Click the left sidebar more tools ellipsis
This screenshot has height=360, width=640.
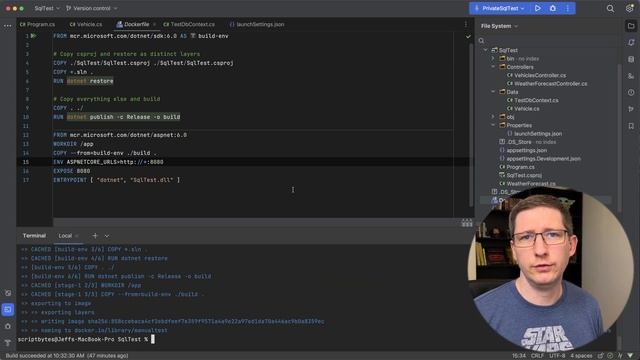7,26
